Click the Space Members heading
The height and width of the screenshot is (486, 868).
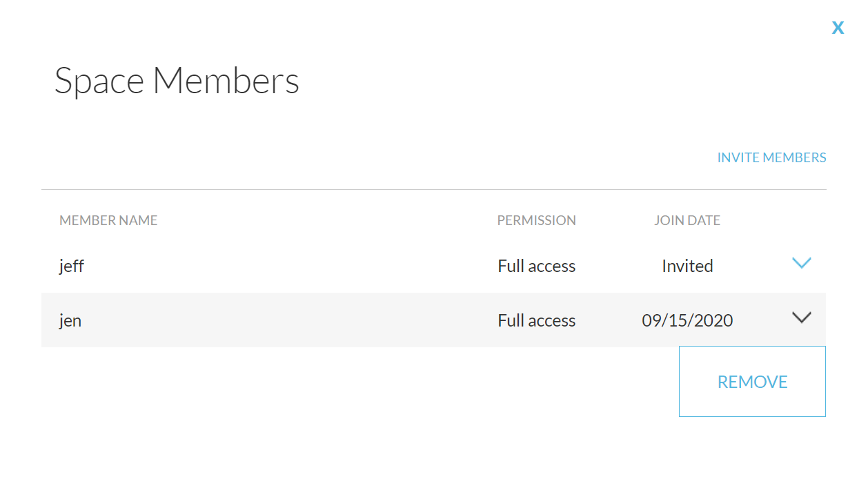(x=177, y=81)
